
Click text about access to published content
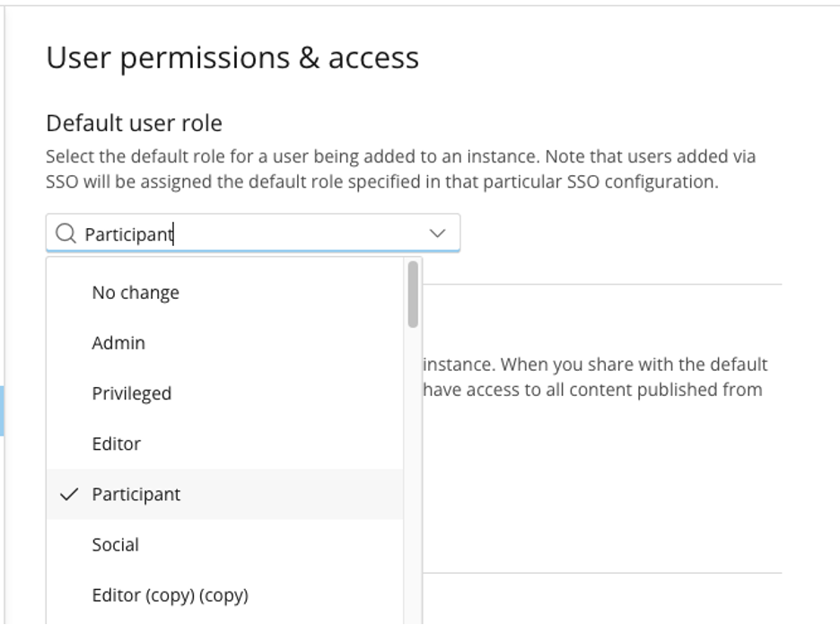pyautogui.click(x=592, y=390)
